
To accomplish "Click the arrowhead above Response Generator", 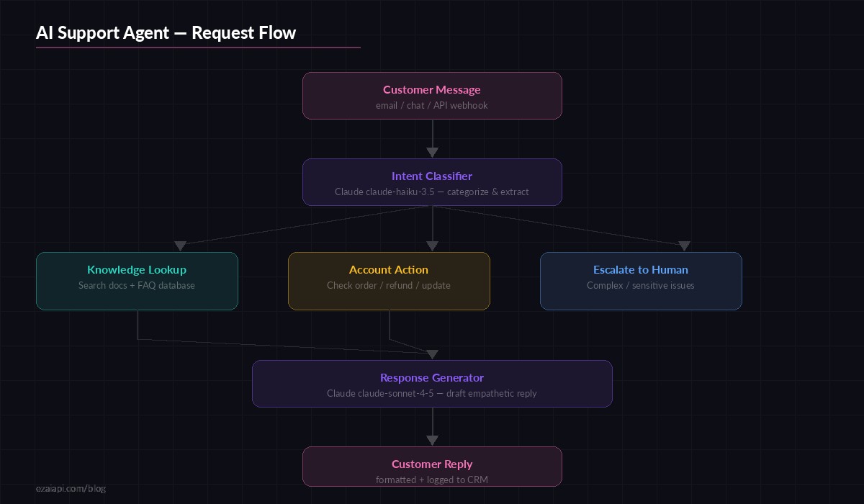I will (432, 354).
